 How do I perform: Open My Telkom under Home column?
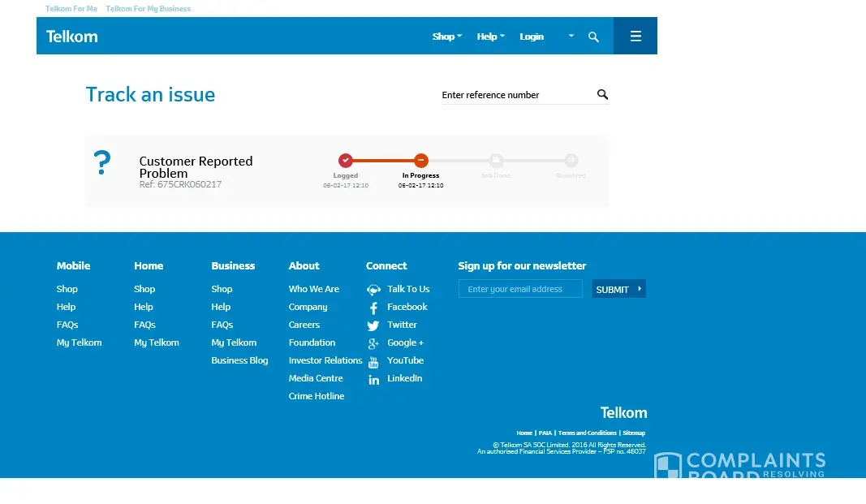pos(157,342)
